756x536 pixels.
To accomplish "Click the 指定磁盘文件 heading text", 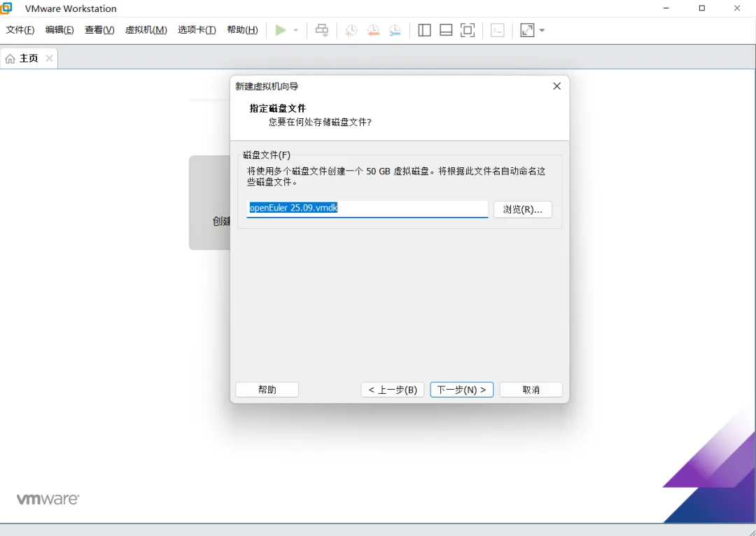I will coord(278,108).
